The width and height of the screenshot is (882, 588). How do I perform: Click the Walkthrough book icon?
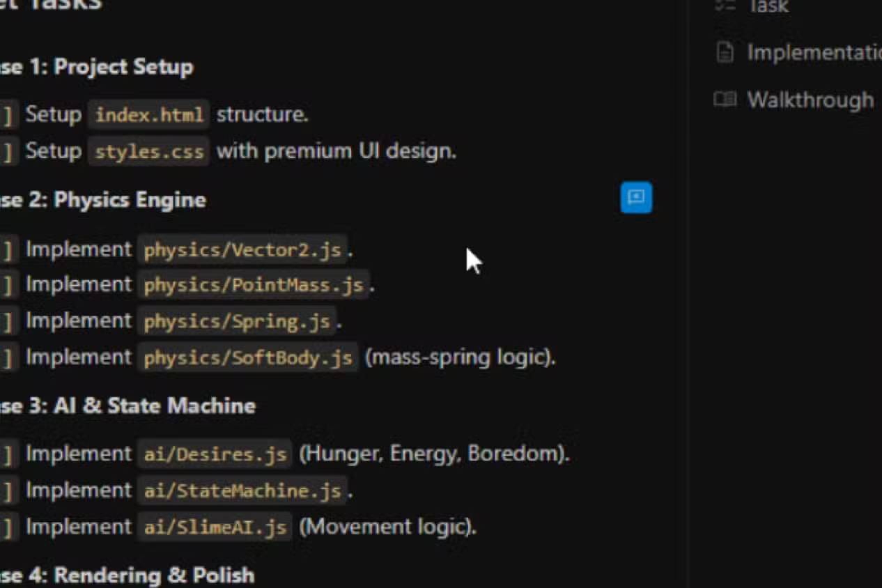tap(725, 100)
